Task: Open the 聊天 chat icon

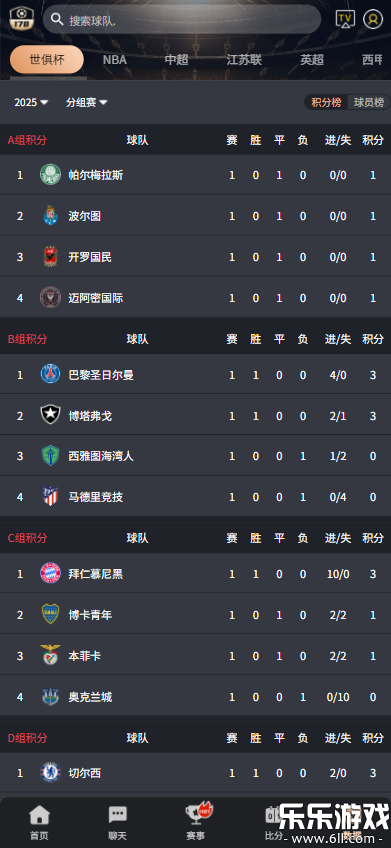Action: point(117,823)
